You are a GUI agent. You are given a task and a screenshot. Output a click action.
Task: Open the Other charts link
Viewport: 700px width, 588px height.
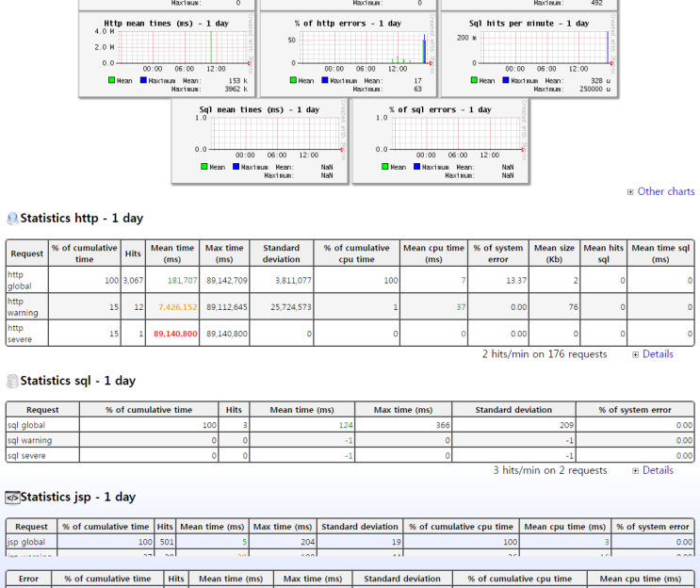point(666,191)
